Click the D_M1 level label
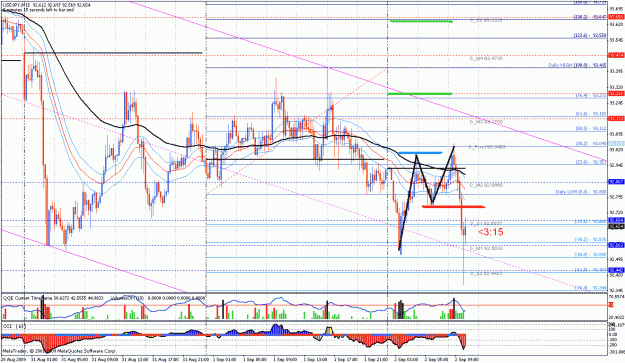625x363 pixels. [486, 248]
